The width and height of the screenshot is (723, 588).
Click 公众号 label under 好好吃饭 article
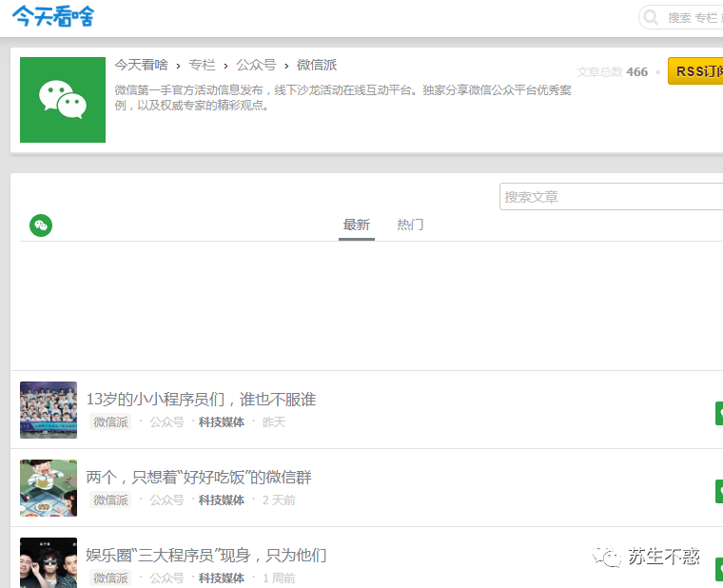[x=166, y=500]
